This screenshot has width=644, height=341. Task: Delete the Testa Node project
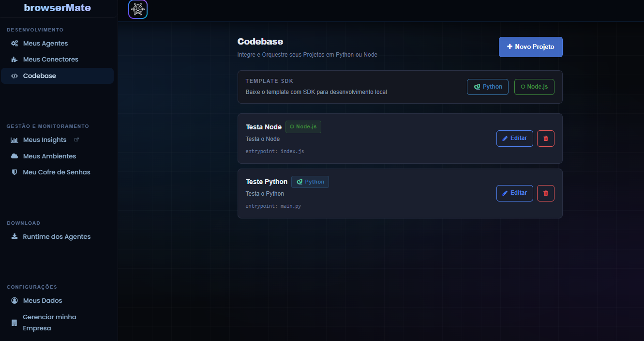point(546,139)
